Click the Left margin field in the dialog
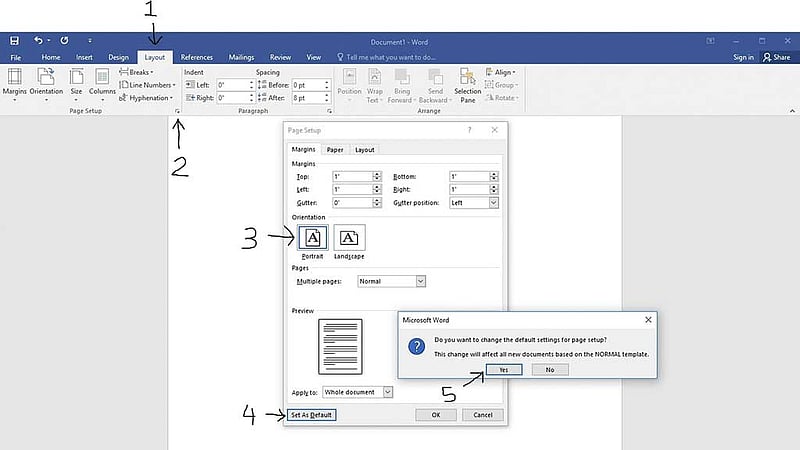Screen dimensions: 800x450 pyautogui.click(x=352, y=189)
